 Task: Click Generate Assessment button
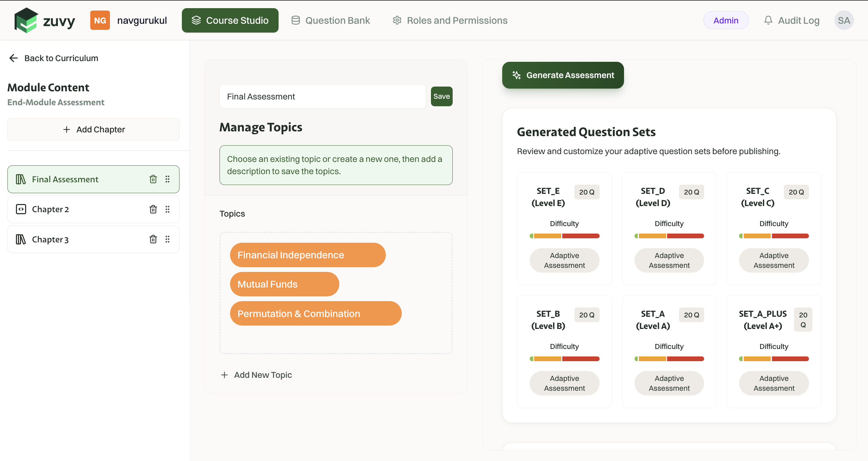click(x=563, y=75)
